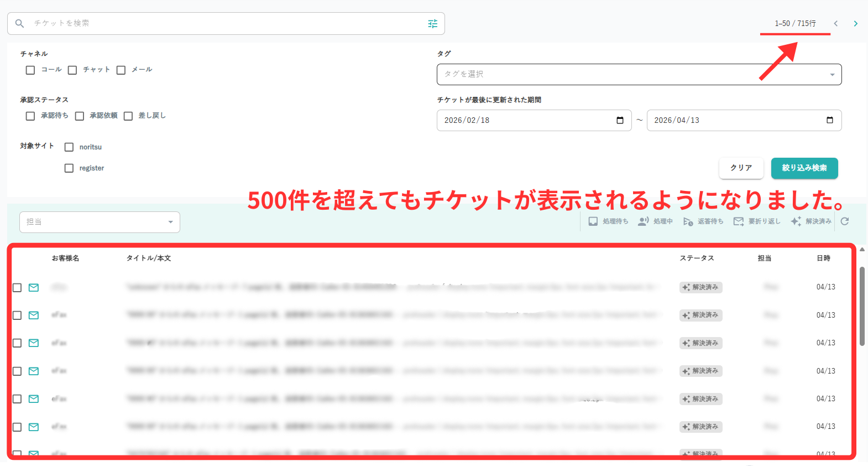Open calendar picker for start date 2026/02/18
The height and width of the screenshot is (466, 868).
pos(620,120)
